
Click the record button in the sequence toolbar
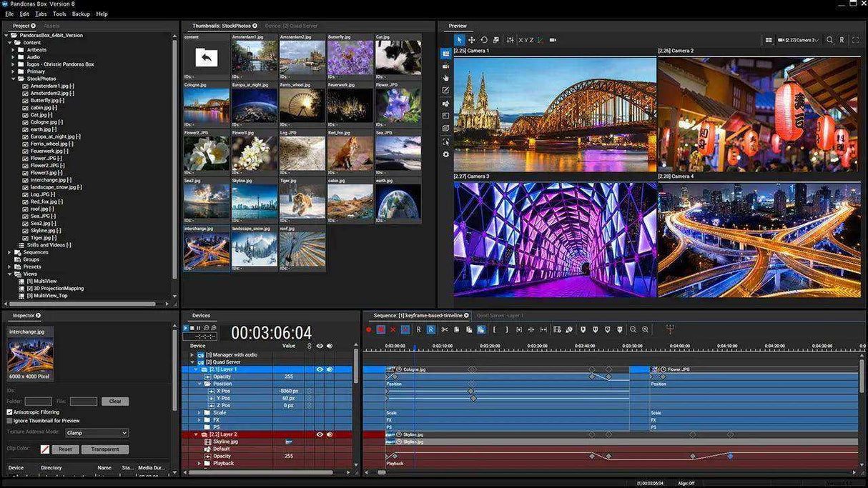pos(369,329)
